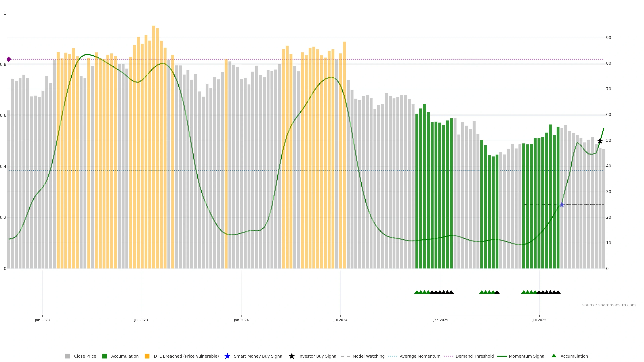Click the orange DTL Breached swatch in legend

[x=147, y=356]
